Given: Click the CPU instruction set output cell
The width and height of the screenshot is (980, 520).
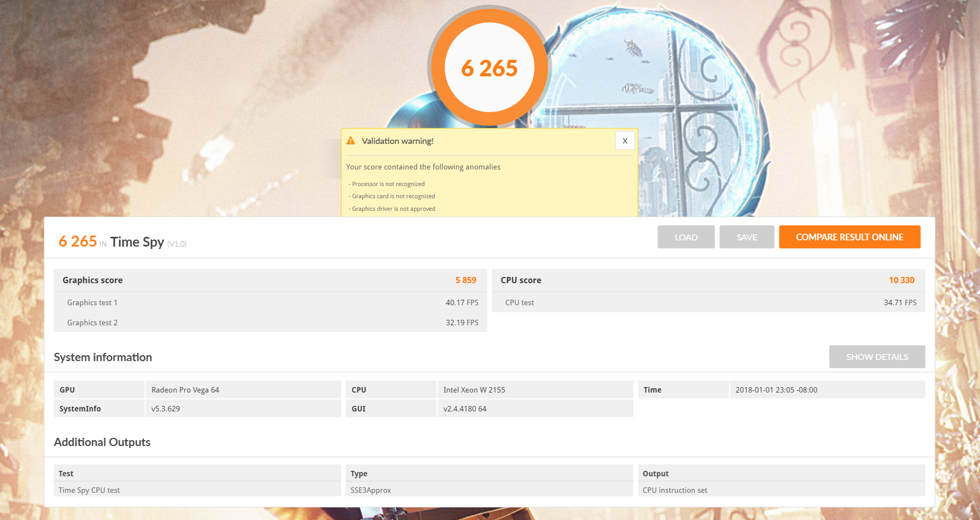Looking at the screenshot, I should click(x=781, y=490).
